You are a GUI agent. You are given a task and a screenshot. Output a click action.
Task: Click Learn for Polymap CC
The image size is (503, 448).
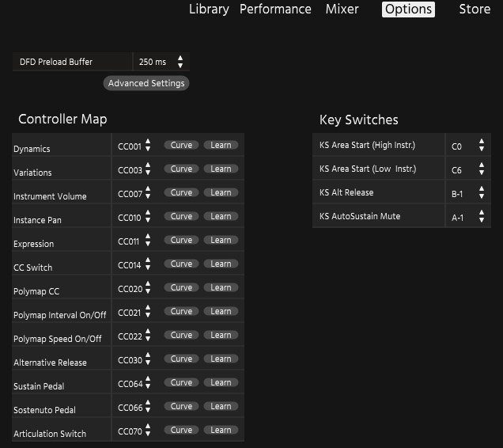[x=221, y=287]
